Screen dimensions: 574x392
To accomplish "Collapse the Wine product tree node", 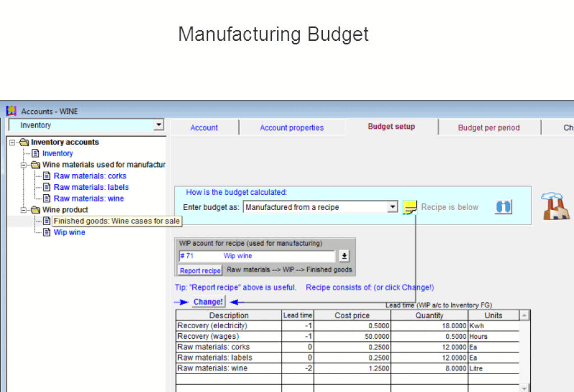I will [x=24, y=210].
